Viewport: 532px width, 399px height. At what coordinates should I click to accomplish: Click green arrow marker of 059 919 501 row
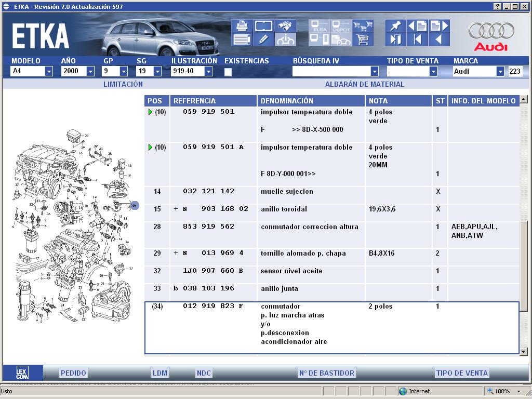pos(150,112)
